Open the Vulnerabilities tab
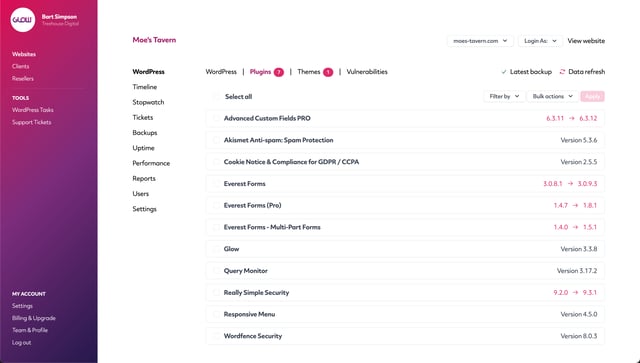The height and width of the screenshot is (363, 640). point(367,72)
